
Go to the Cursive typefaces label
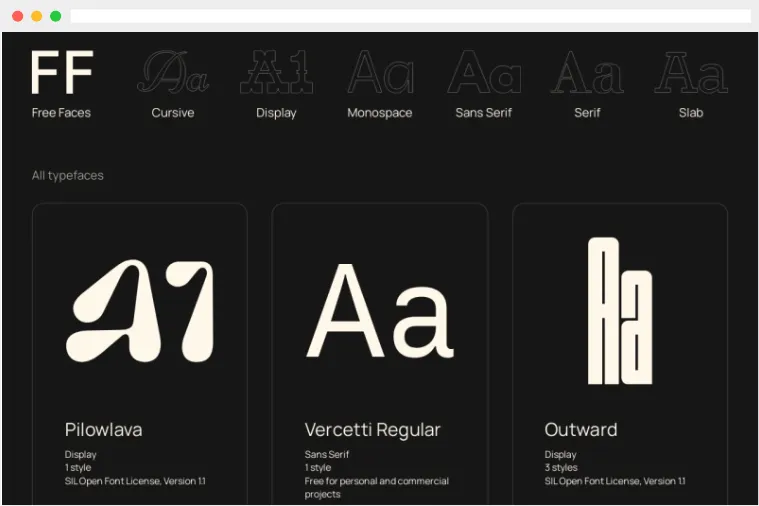pos(173,113)
